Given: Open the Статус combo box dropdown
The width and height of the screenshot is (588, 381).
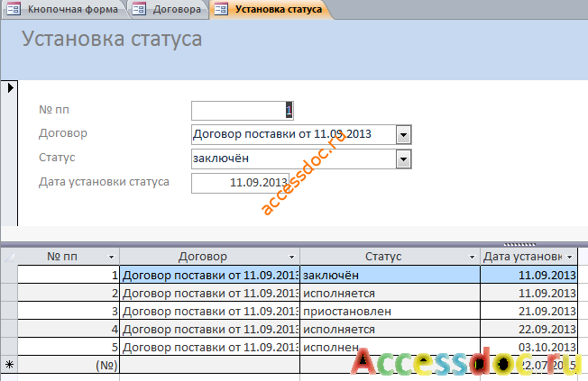Looking at the screenshot, I should click(403, 159).
